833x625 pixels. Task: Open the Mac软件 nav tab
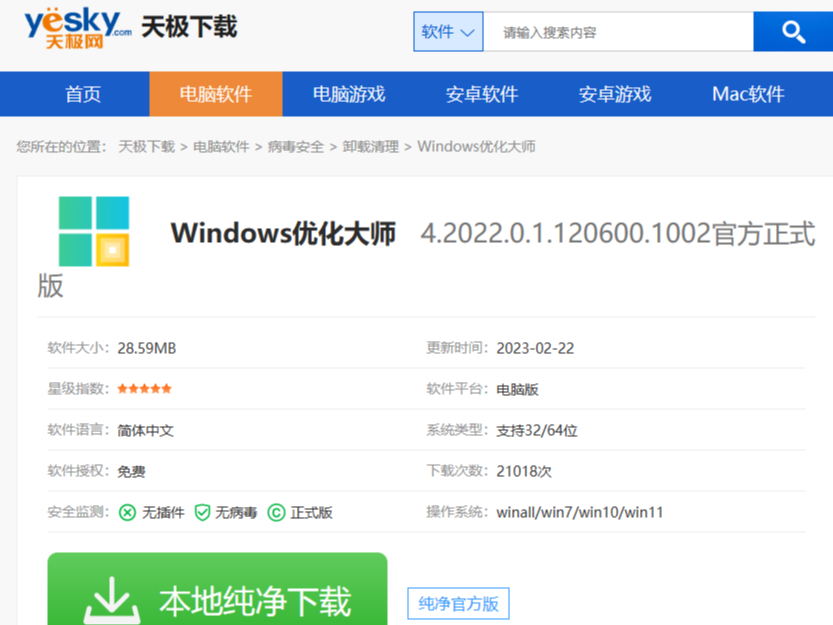(x=748, y=94)
